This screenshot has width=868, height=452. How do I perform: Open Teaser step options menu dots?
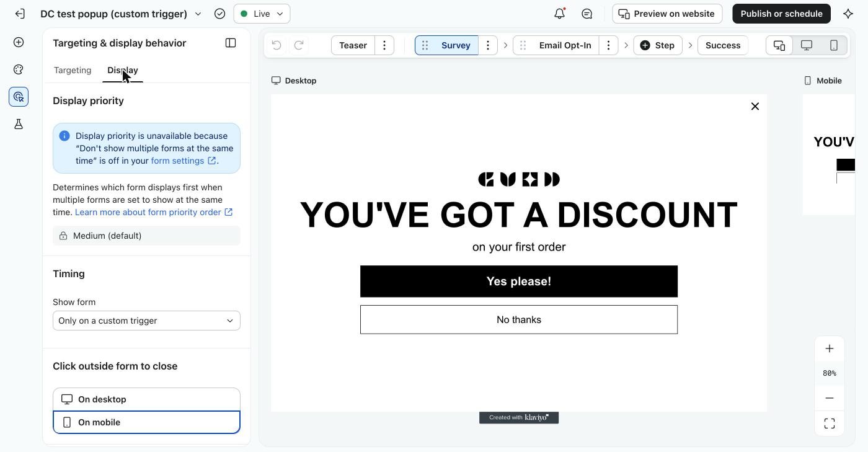click(x=384, y=45)
